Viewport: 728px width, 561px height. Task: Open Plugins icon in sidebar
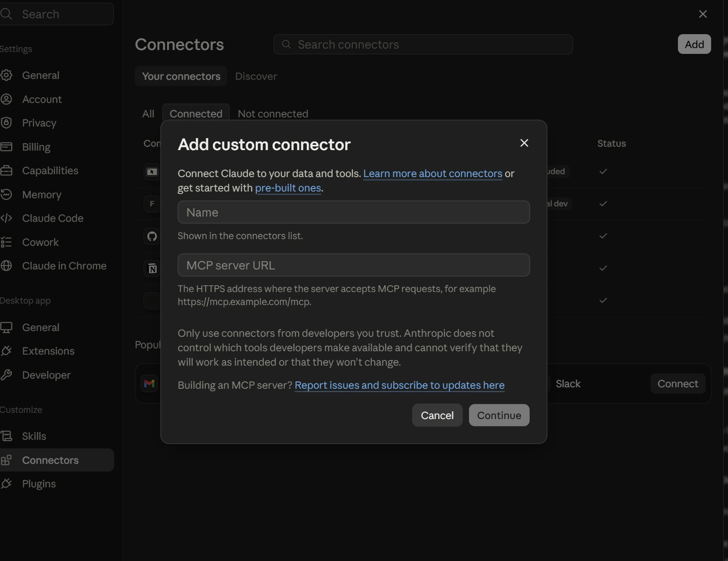[x=6, y=484]
